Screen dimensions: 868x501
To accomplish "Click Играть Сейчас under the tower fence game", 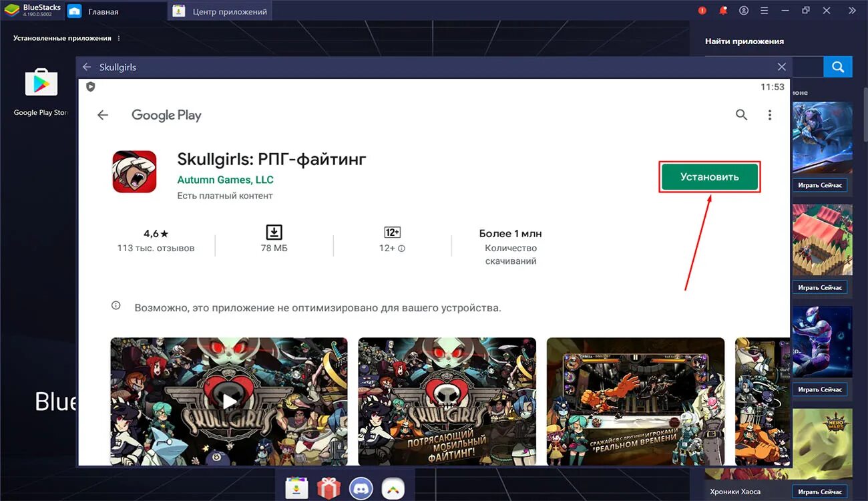I will (820, 287).
